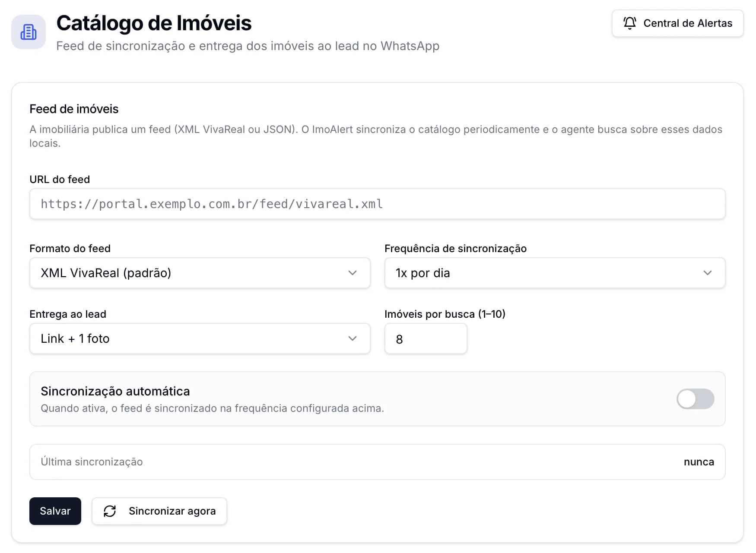Click the 'Catálogo de Imóveis' page title
The height and width of the screenshot is (553, 756).
pyautogui.click(x=154, y=23)
